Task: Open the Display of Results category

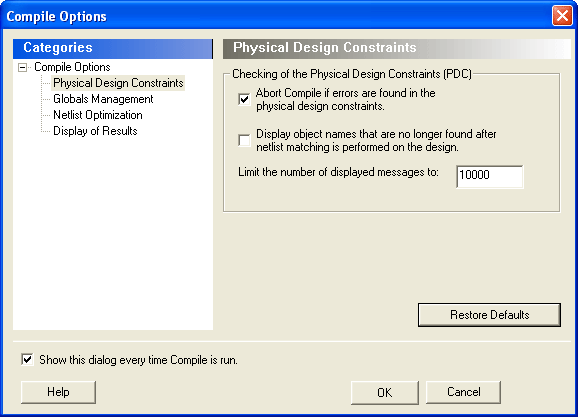Action: 95,131
